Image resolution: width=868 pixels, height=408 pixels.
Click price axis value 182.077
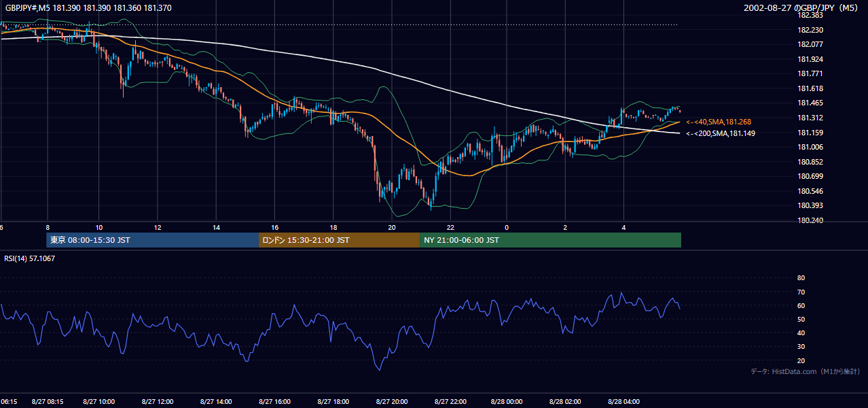[x=810, y=44]
